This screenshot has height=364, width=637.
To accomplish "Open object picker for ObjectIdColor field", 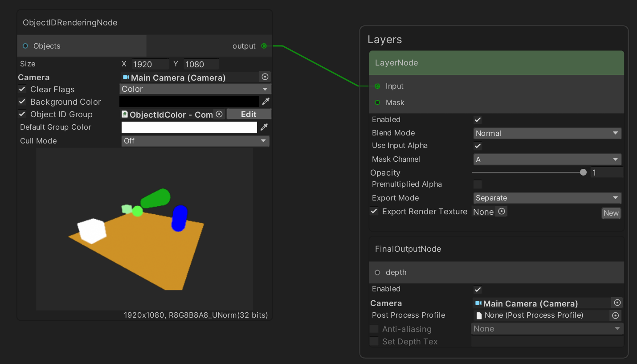I will coord(219,115).
